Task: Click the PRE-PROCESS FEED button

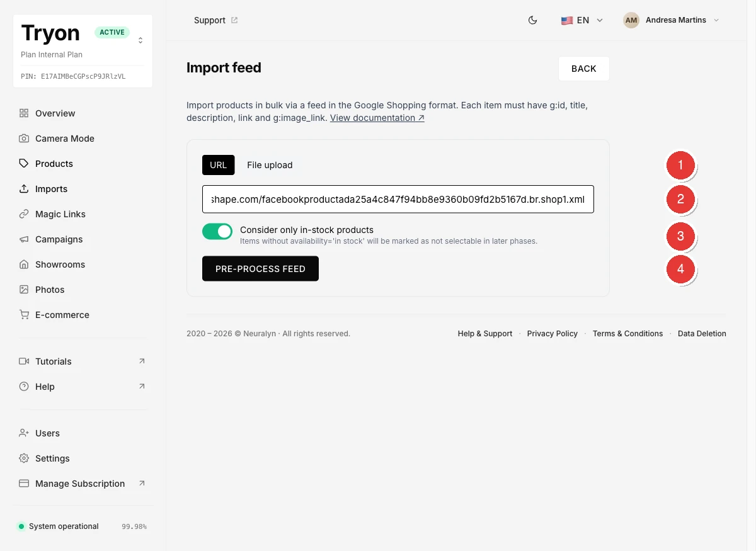Action: (260, 269)
